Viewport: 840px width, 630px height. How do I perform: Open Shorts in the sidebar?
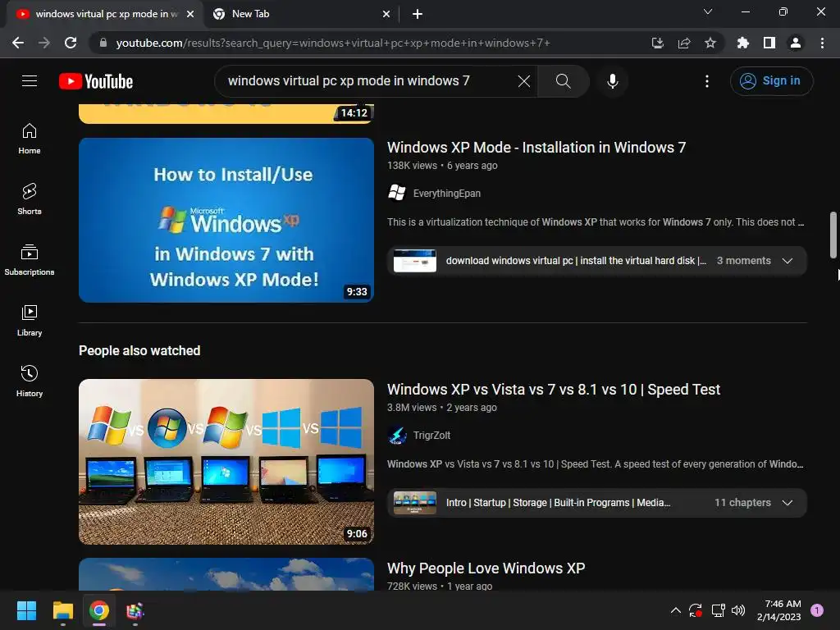click(30, 199)
